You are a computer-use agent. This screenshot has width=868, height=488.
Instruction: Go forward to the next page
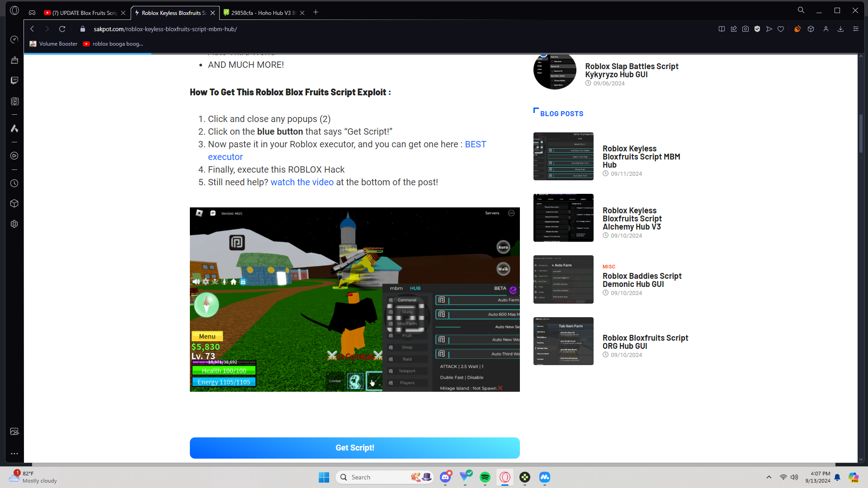(47, 29)
